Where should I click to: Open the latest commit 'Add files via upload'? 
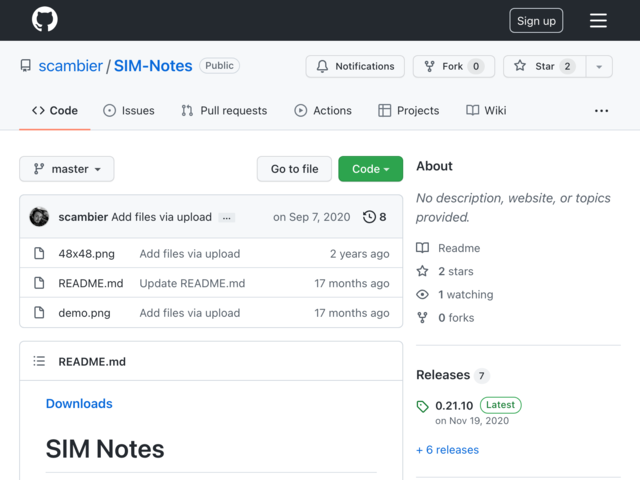(162, 217)
